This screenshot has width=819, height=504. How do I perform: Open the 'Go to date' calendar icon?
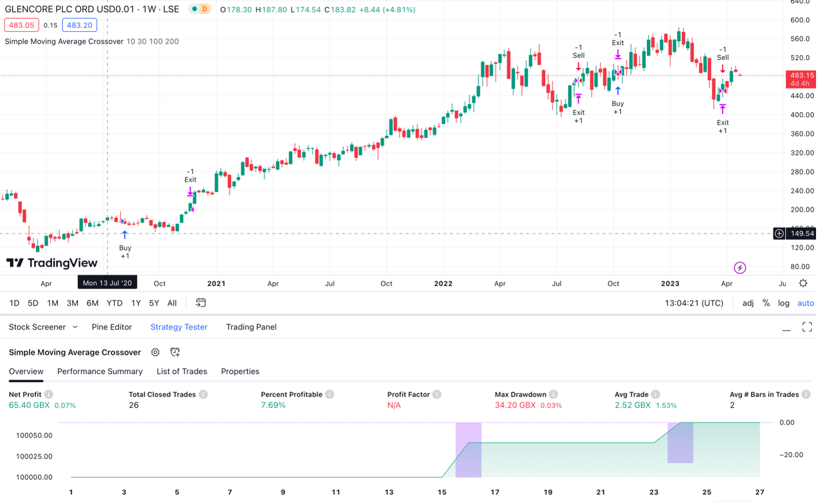200,302
